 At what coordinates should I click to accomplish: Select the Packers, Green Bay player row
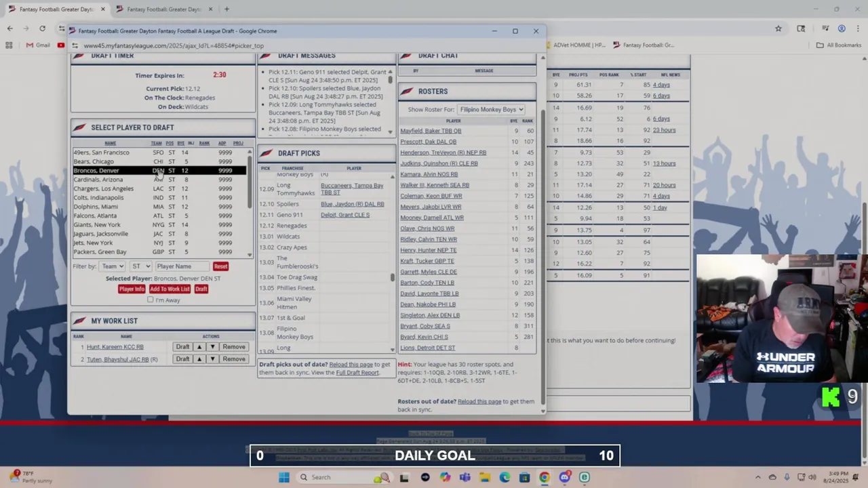159,252
